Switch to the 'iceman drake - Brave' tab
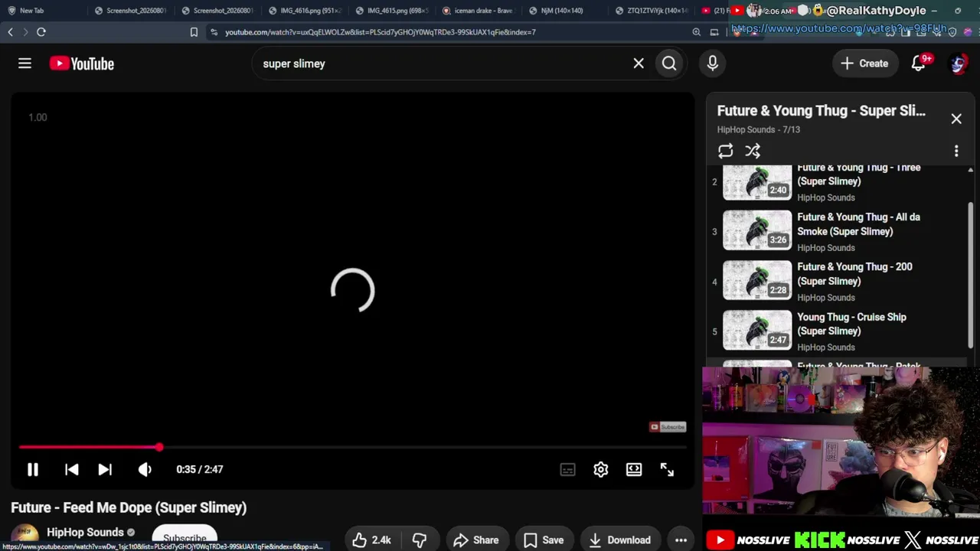The height and width of the screenshot is (551, 980). point(478,11)
